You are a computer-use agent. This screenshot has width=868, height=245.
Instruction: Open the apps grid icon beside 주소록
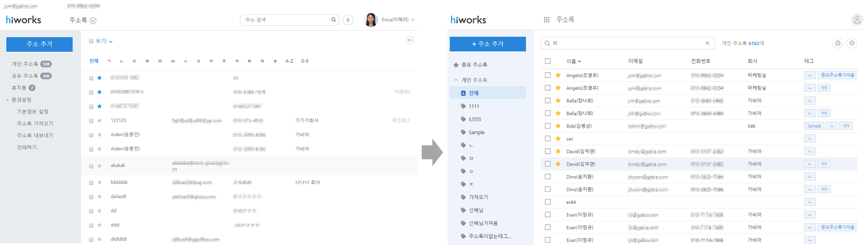(547, 20)
